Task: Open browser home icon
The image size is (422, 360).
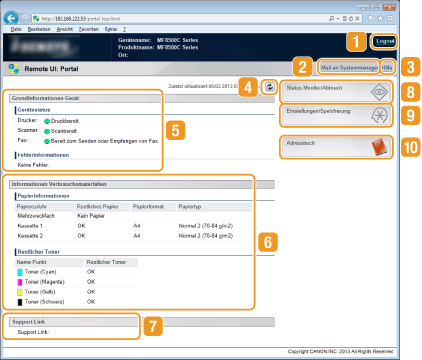Action: pyautogui.click(x=370, y=18)
